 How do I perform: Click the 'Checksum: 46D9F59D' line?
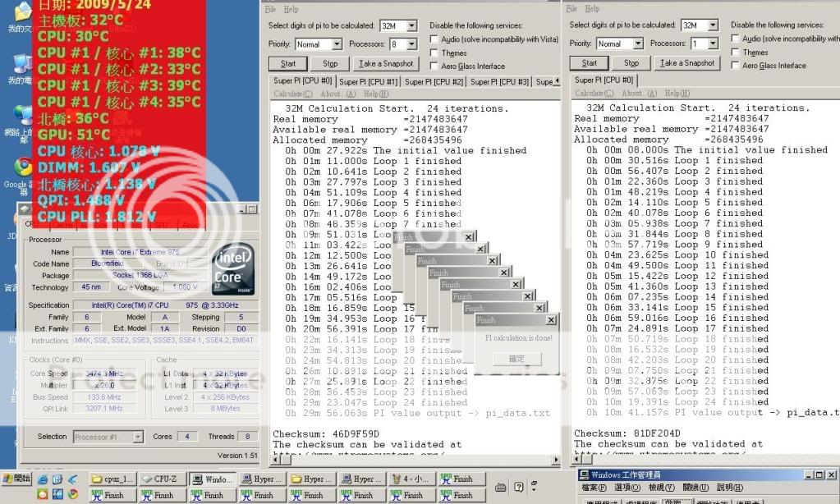326,434
